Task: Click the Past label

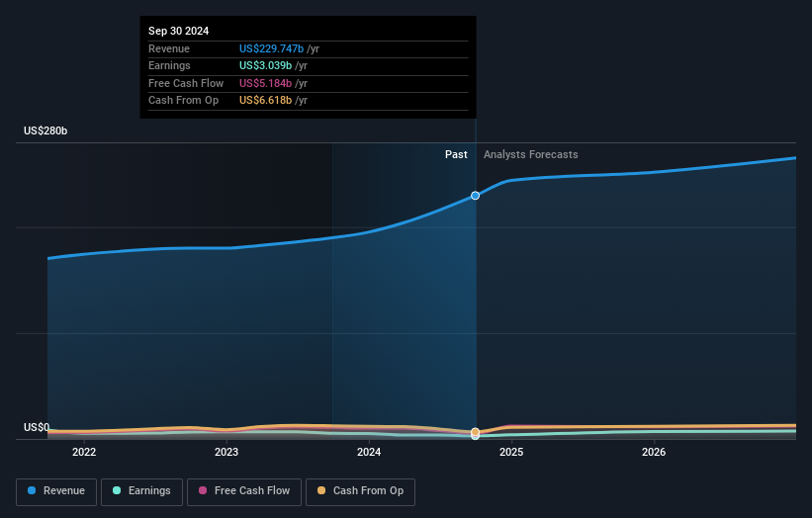Action: click(456, 154)
